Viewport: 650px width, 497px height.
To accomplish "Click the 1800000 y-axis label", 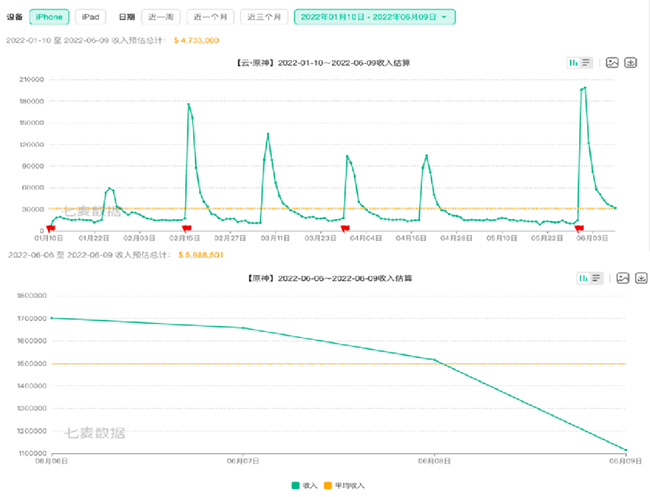I will (x=32, y=296).
